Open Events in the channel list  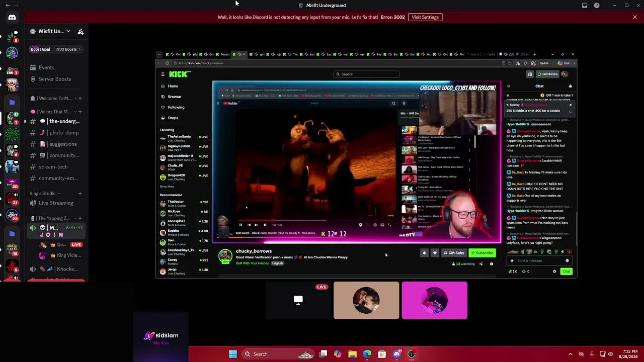(x=56, y=67)
